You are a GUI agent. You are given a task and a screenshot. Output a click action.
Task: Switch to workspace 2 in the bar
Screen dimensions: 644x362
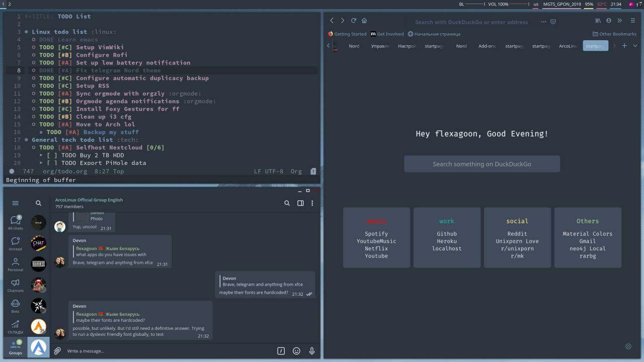[10, 4]
